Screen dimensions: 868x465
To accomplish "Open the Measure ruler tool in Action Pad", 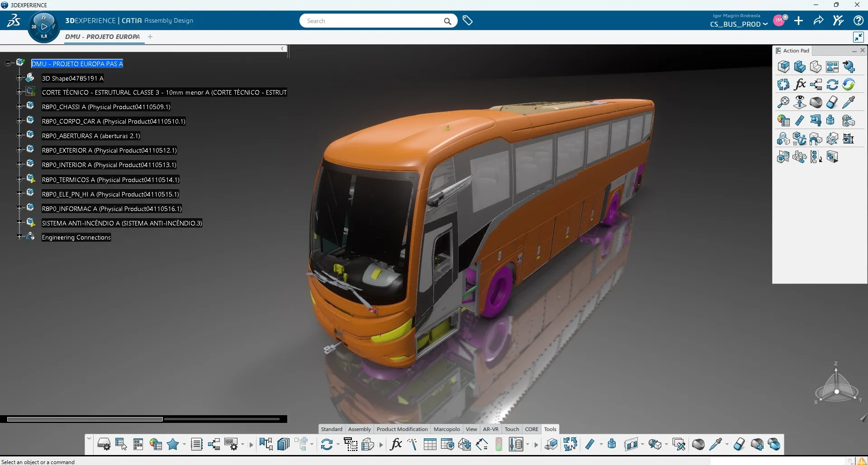I will pyautogui.click(x=800, y=120).
